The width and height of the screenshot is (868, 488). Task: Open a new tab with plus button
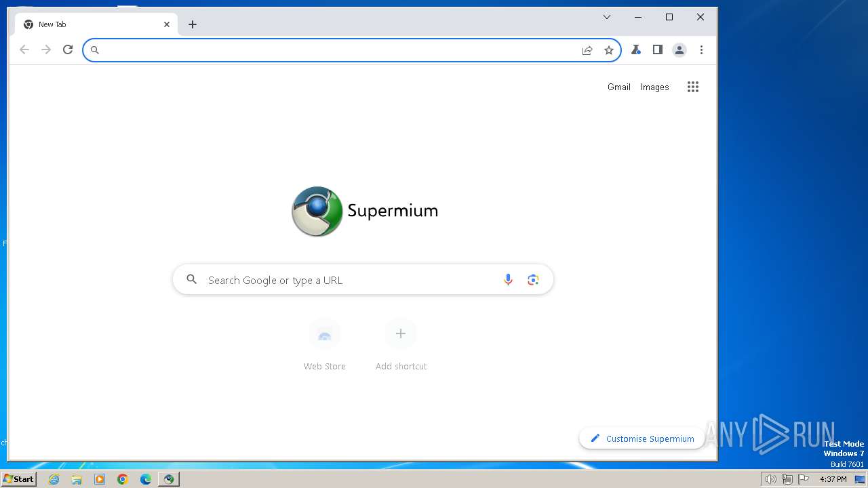point(193,24)
